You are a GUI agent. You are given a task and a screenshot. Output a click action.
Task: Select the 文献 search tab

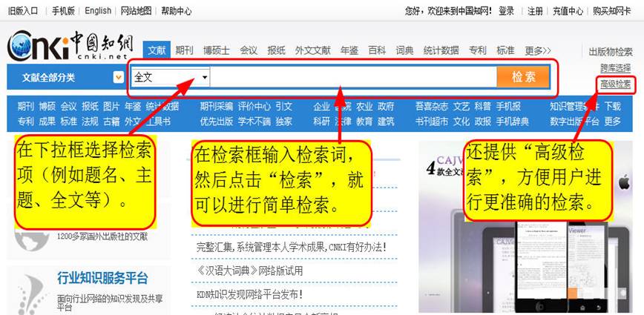click(x=157, y=50)
